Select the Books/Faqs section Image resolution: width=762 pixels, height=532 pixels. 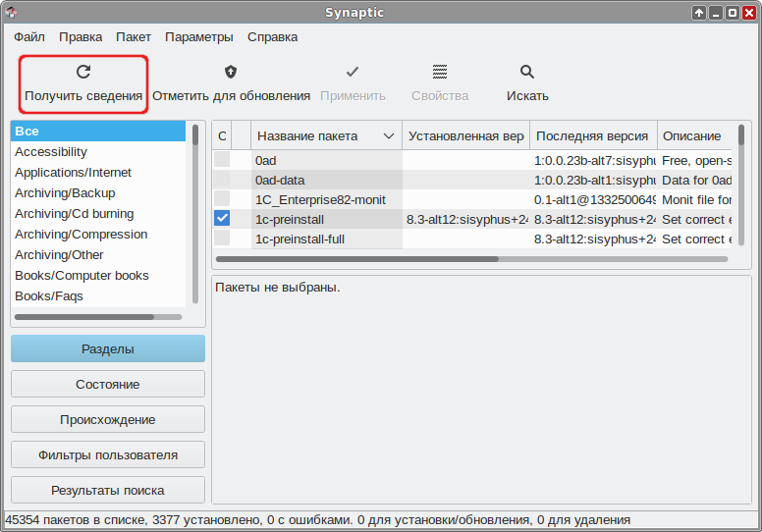pyautogui.click(x=98, y=295)
